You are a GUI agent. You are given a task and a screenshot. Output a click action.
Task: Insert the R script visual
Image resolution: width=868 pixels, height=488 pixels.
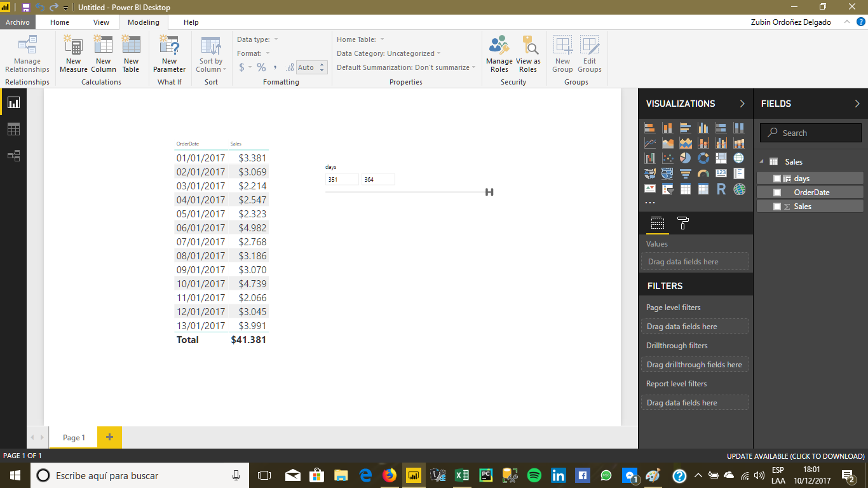[x=721, y=189]
